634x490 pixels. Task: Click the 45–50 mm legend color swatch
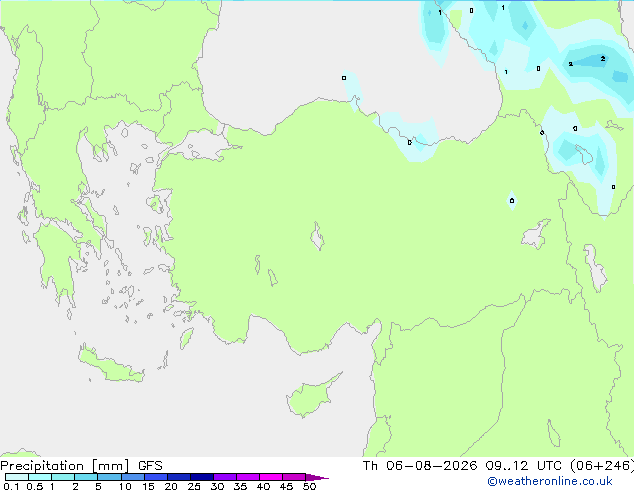point(294,477)
